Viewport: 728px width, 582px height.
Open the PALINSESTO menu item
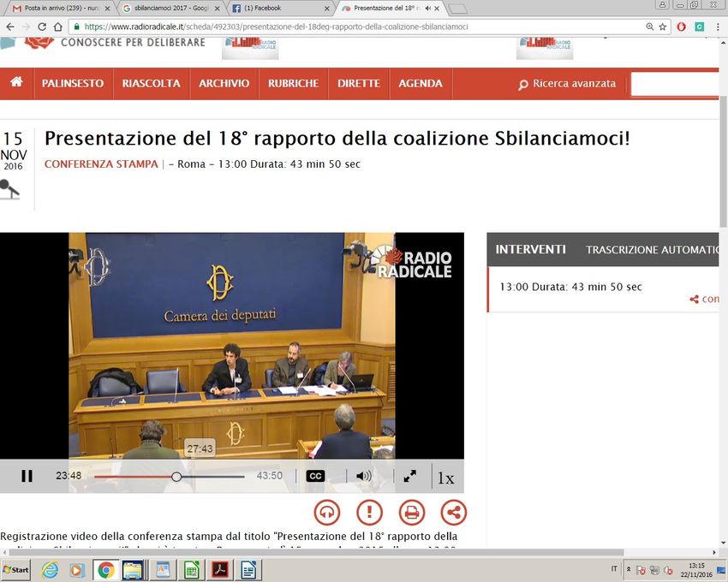[x=73, y=84]
